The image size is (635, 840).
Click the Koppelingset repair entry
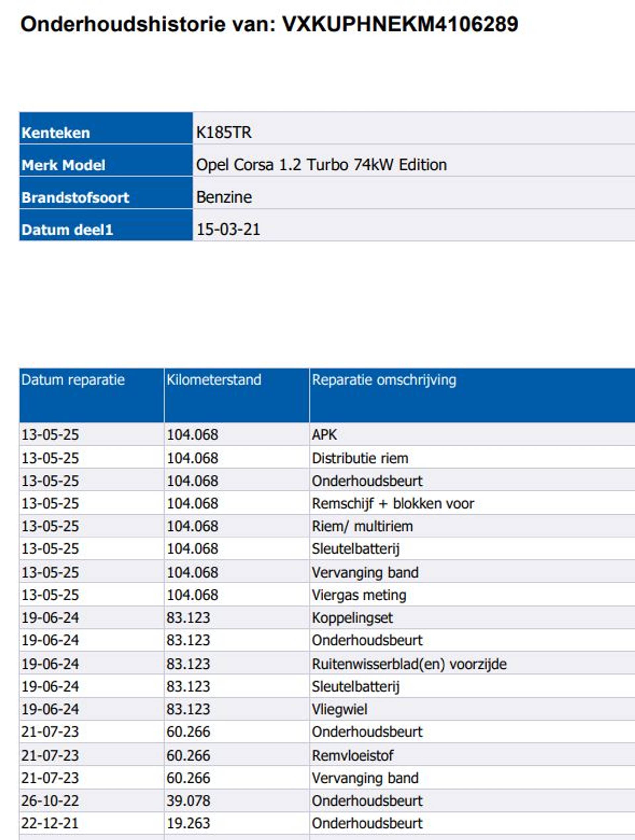[352, 618]
